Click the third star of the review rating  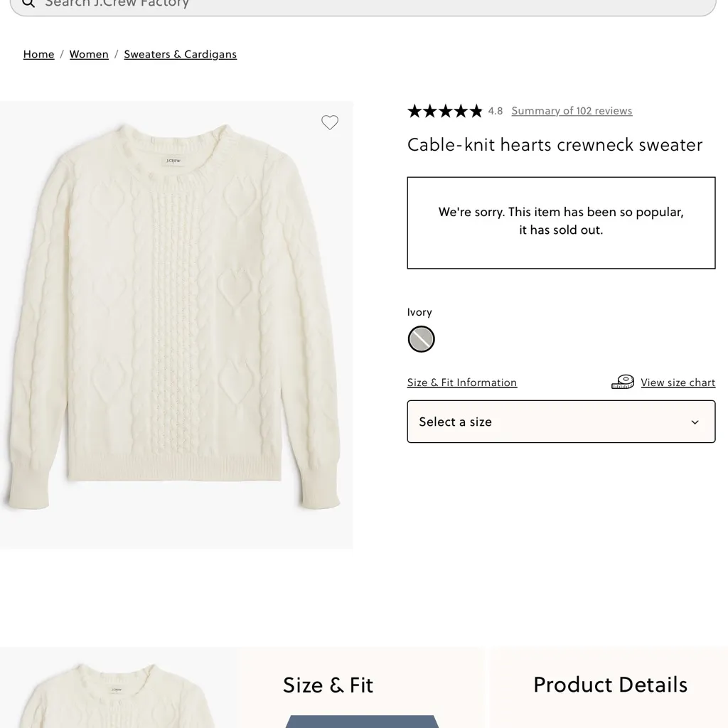pyautogui.click(x=444, y=111)
